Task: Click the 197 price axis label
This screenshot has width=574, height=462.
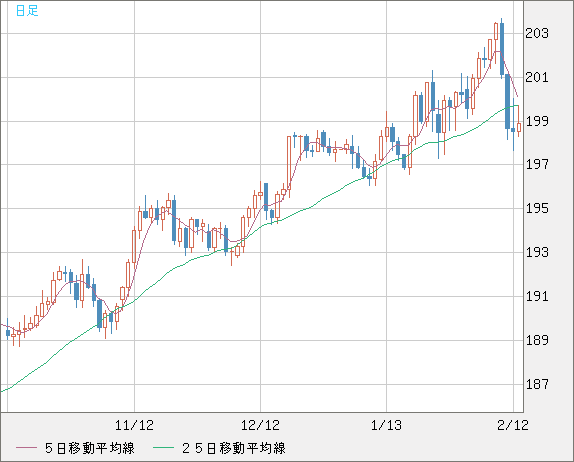Action: click(537, 165)
